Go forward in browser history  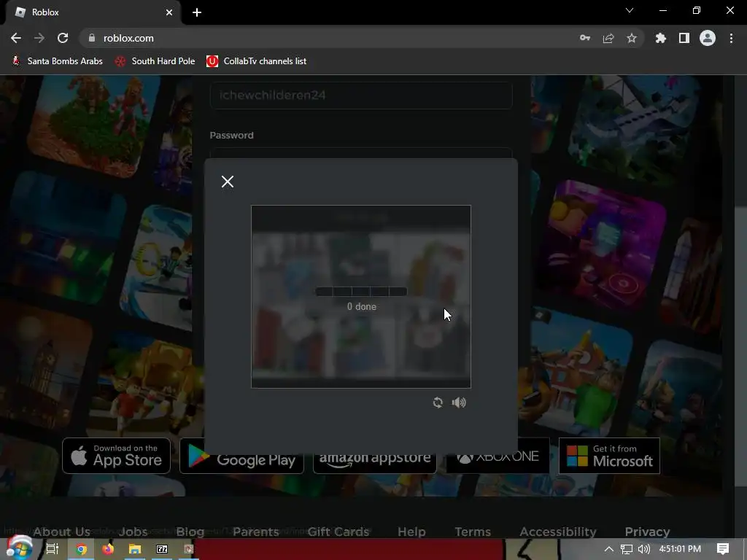pos(39,38)
